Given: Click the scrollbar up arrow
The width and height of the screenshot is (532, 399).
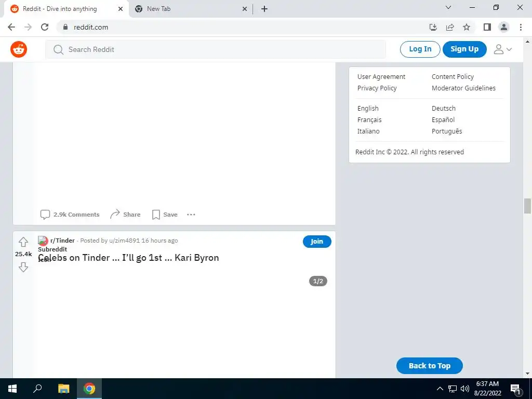Looking at the screenshot, I should [527, 42].
